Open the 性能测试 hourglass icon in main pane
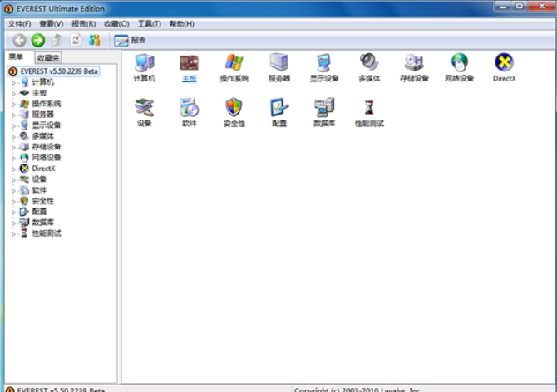The image size is (557, 392). [x=369, y=113]
